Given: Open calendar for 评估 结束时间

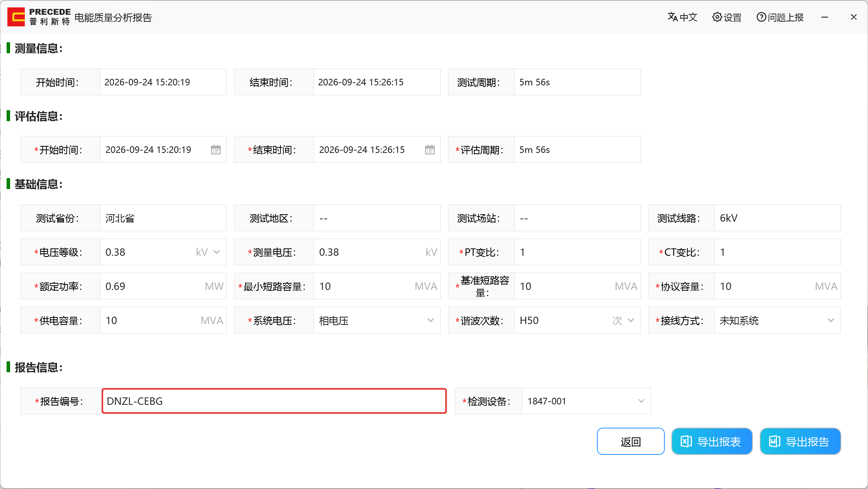Looking at the screenshot, I should (x=430, y=150).
